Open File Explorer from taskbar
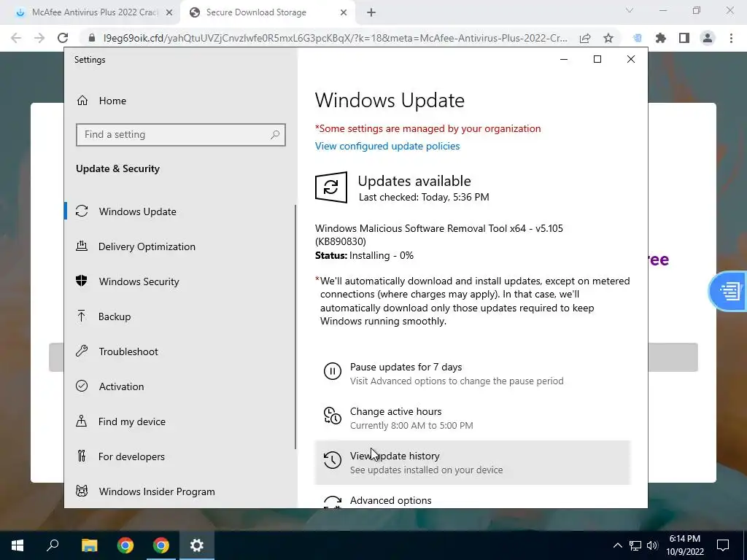 89,545
